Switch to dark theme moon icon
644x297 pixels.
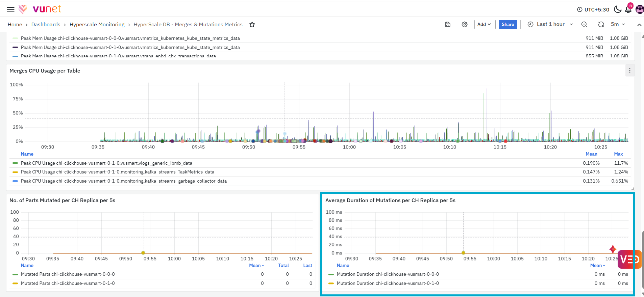tap(618, 9)
